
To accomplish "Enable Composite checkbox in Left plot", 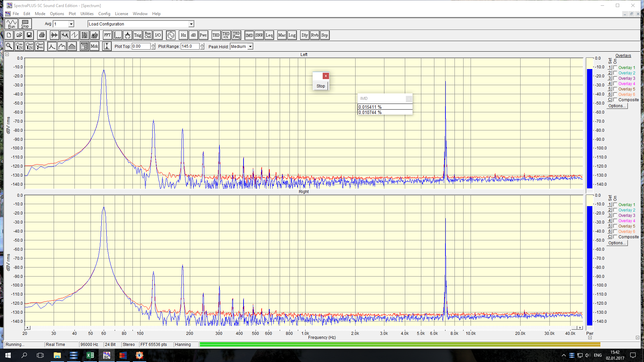I will coord(615,100).
